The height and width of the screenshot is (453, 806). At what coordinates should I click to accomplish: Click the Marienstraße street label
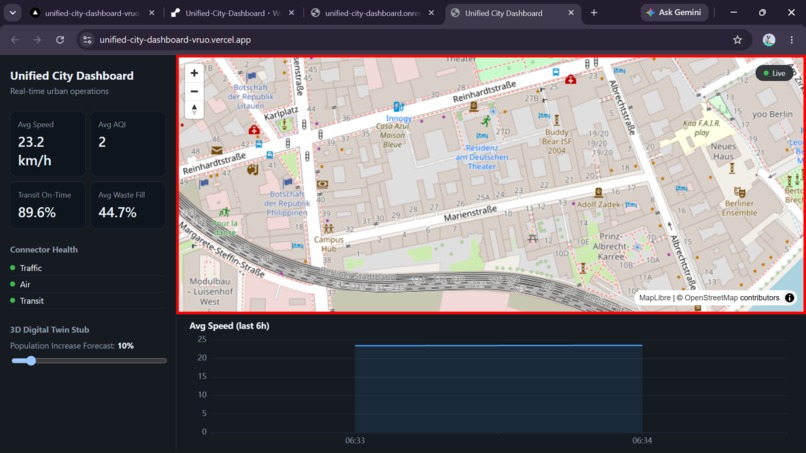[x=470, y=213]
